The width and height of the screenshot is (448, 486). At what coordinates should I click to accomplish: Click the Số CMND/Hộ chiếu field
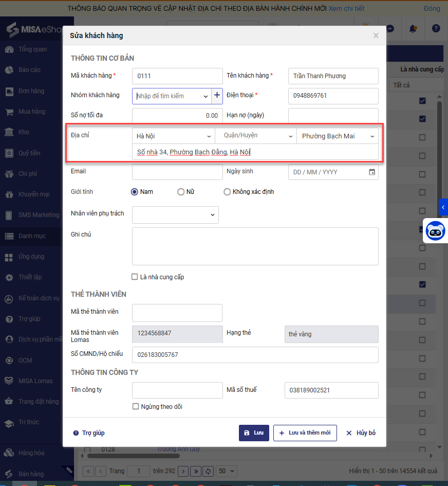(255, 354)
